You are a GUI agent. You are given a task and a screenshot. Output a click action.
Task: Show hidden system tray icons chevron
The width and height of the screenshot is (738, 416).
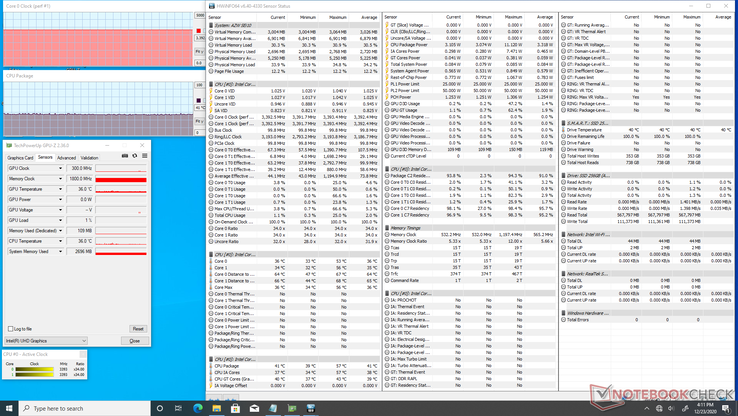click(647, 408)
